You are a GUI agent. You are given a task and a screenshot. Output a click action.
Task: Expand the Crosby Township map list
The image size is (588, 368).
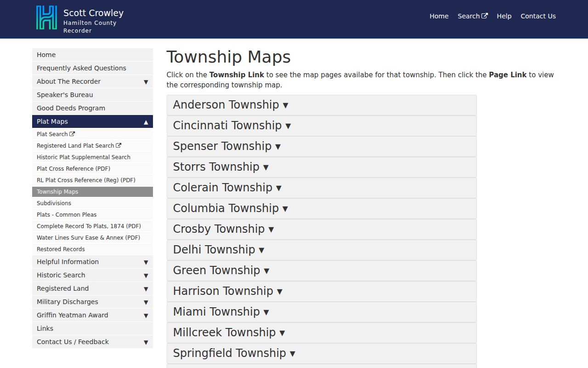point(322,229)
